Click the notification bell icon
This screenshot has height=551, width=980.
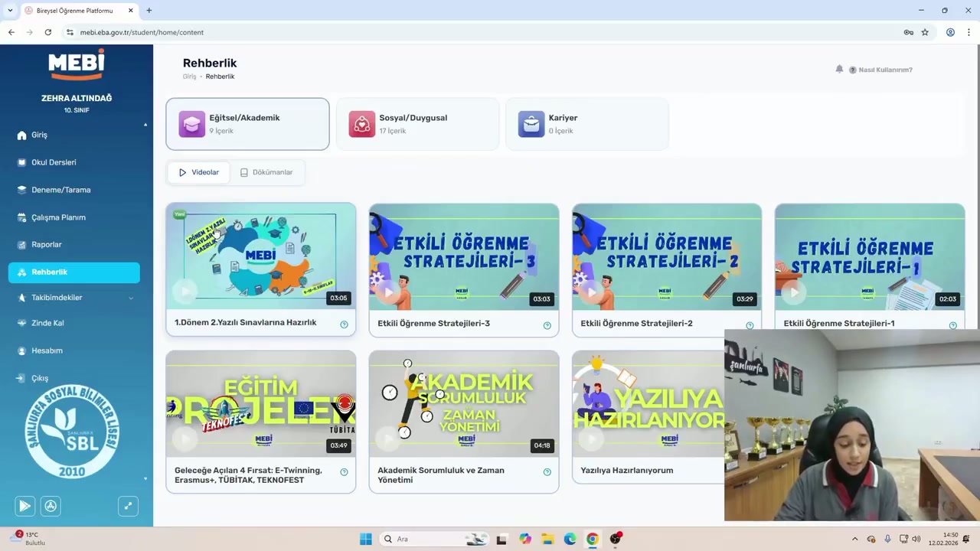(839, 69)
